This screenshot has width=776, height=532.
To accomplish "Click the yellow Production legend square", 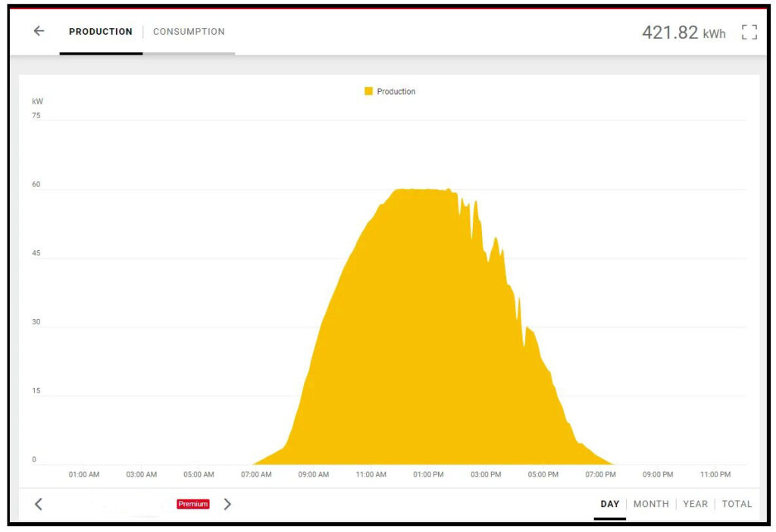I will point(369,91).
